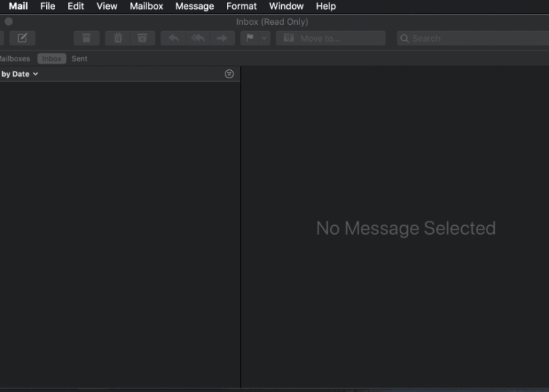Open the Move to… dropdown
Viewport: 549px width, 392px height.
(x=330, y=38)
